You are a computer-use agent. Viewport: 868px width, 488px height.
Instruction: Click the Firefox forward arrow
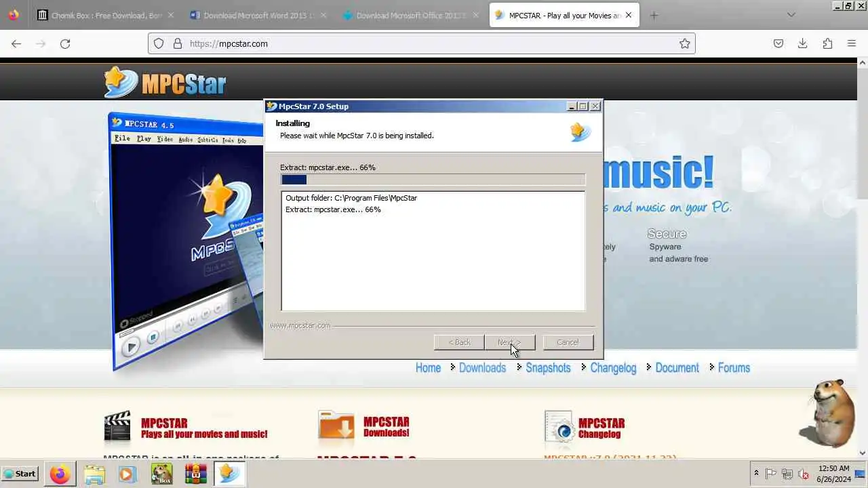[41, 43]
